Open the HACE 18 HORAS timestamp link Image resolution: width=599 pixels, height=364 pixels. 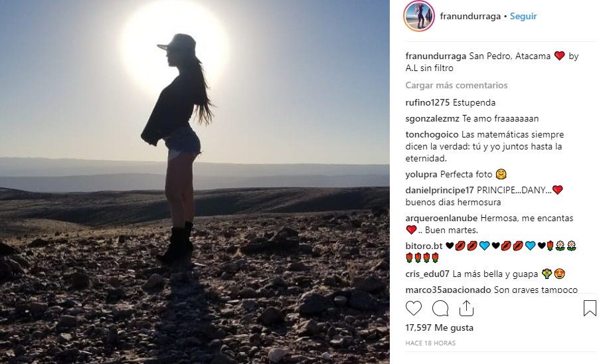point(430,343)
